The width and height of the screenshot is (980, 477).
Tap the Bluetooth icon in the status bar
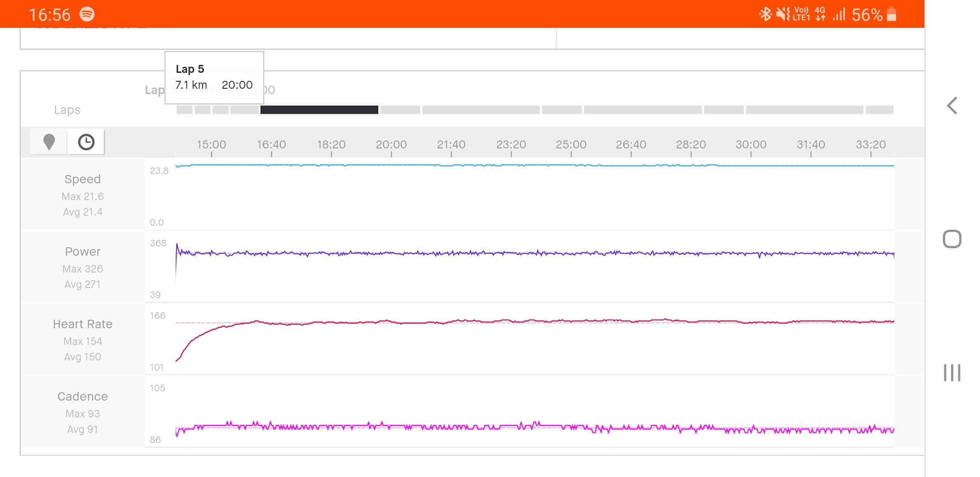coord(765,15)
